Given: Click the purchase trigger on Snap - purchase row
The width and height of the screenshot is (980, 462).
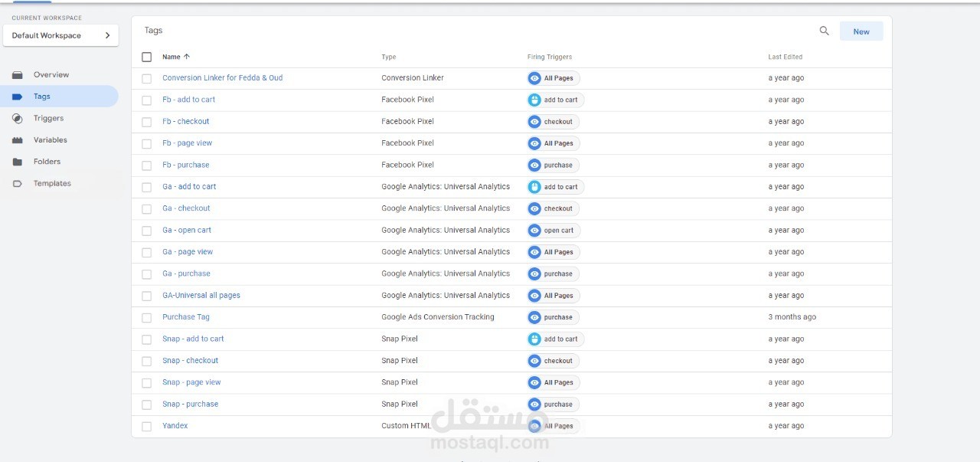Looking at the screenshot, I should tap(554, 405).
